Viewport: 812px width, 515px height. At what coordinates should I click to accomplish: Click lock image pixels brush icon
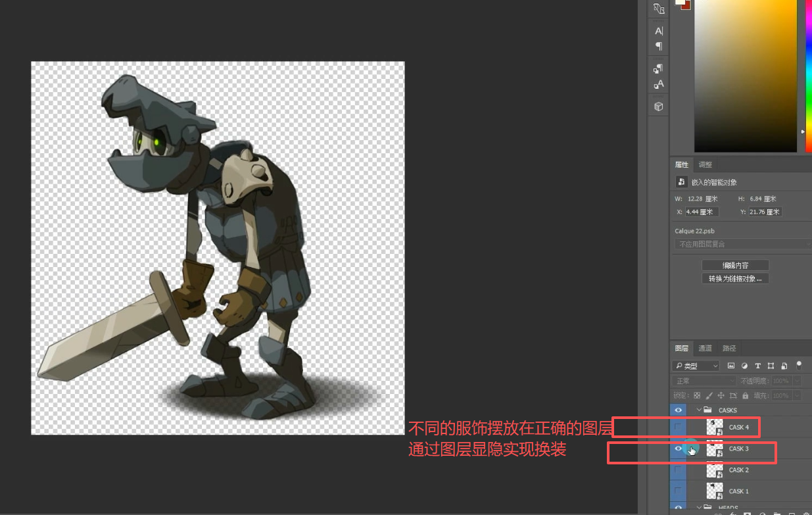pos(709,395)
